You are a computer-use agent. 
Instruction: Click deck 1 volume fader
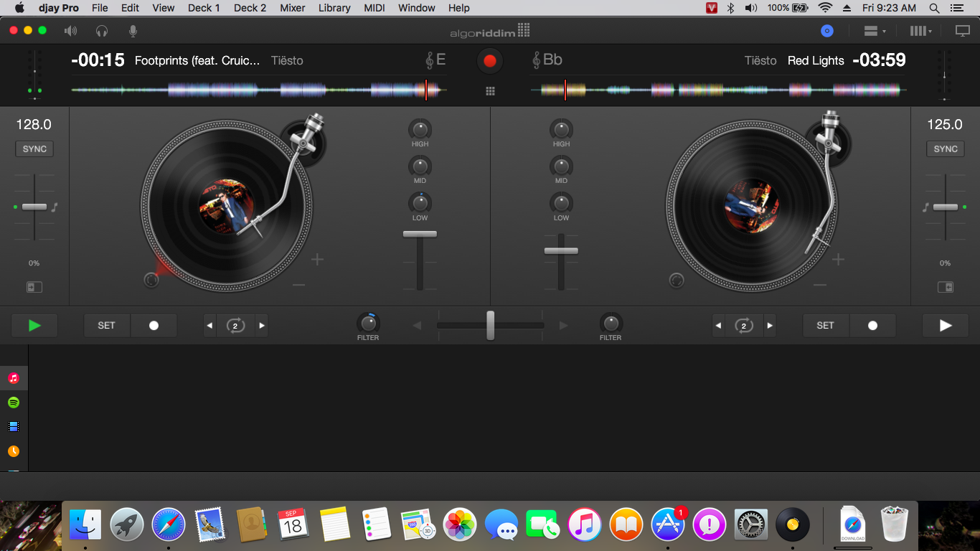click(x=420, y=234)
